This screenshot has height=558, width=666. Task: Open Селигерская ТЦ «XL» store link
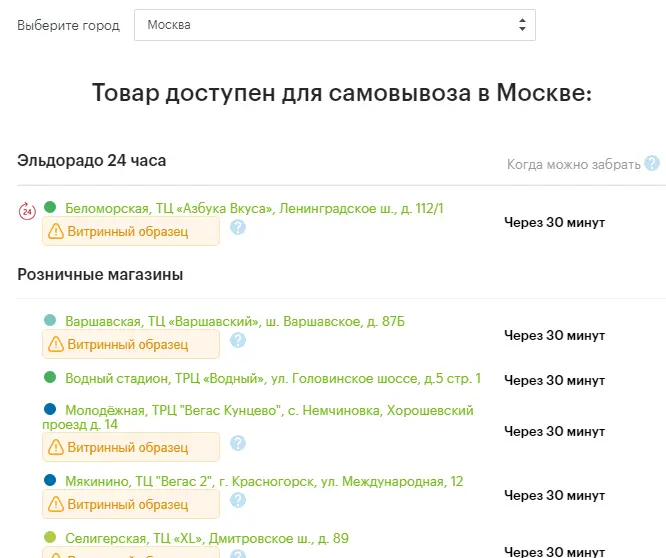pyautogui.click(x=207, y=538)
